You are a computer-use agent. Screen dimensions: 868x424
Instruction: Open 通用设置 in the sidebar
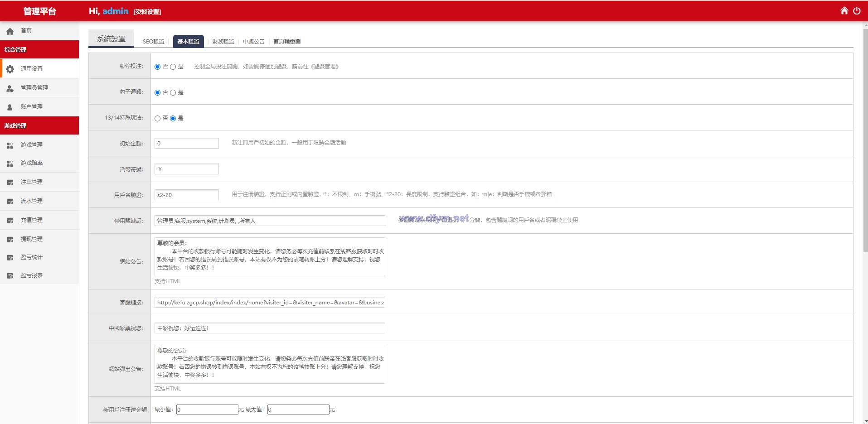39,68
